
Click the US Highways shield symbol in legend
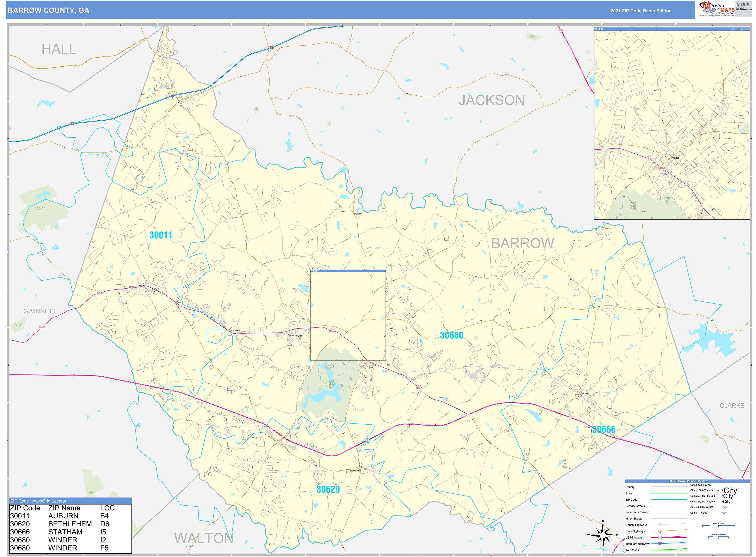pyautogui.click(x=660, y=538)
